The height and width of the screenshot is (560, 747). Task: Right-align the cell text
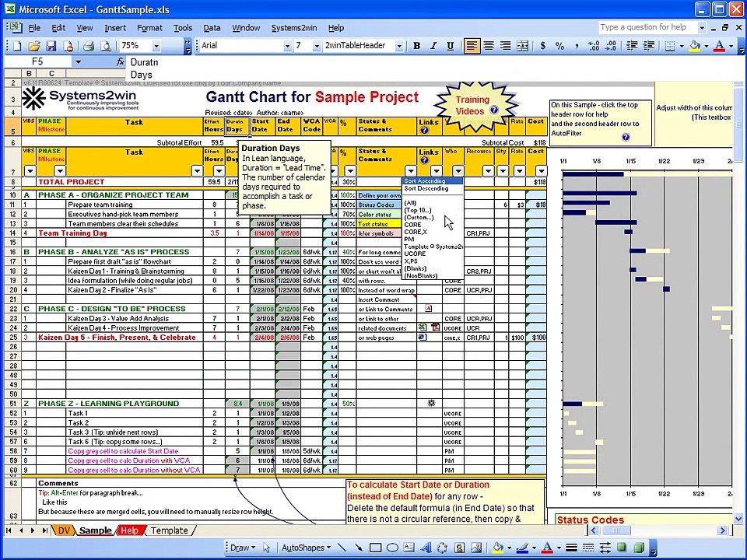[x=505, y=46]
